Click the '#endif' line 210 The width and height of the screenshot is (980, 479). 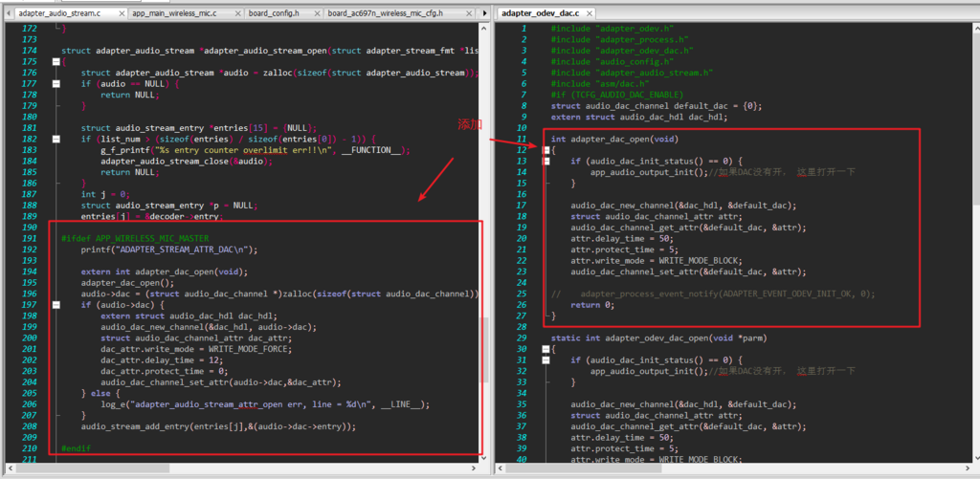click(x=76, y=449)
